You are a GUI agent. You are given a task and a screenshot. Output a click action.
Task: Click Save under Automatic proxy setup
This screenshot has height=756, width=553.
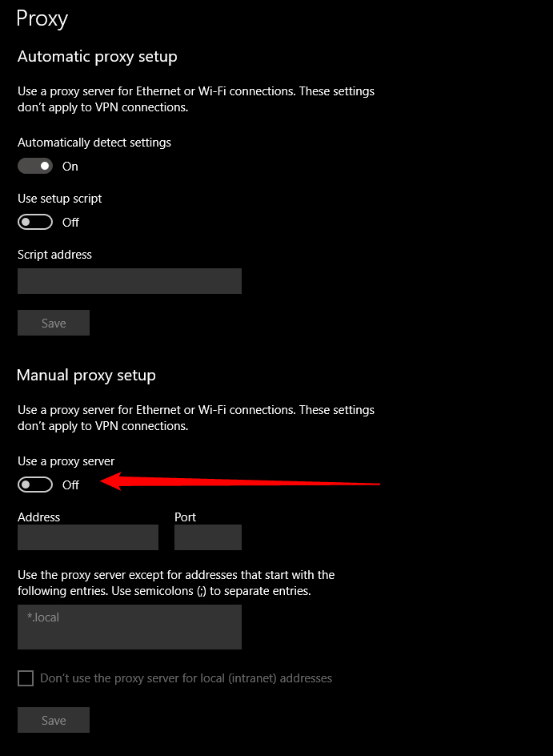point(53,323)
